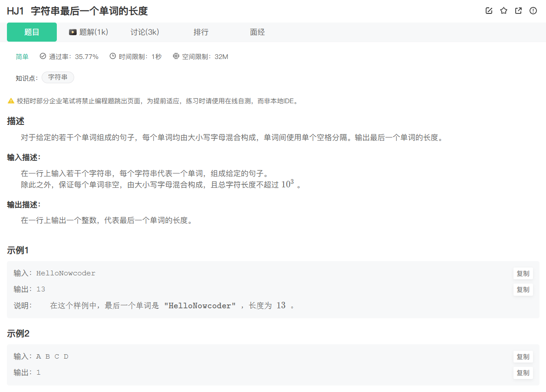This screenshot has height=392, width=546.
Task: Click the yellow warning triangle icon in the notice
Action: click(x=10, y=101)
